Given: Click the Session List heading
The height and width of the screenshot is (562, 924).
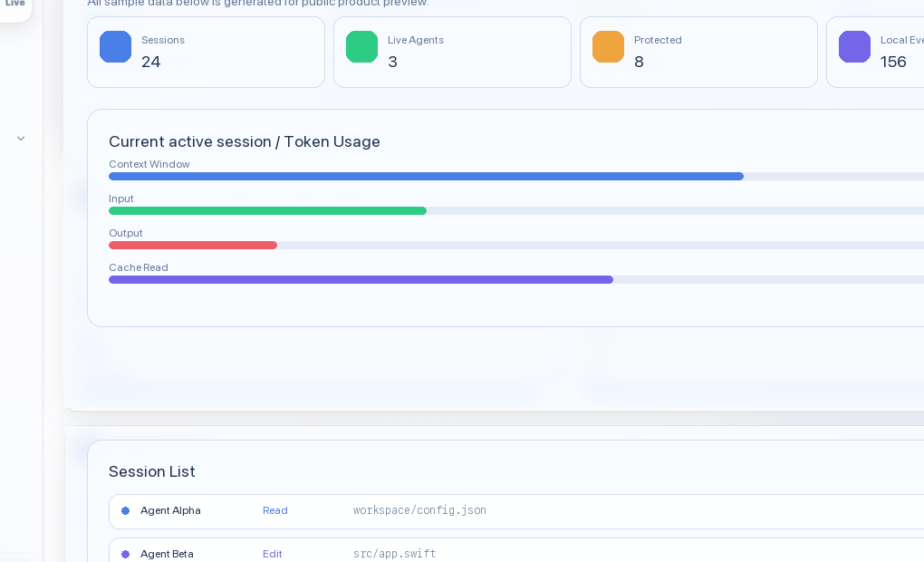Looking at the screenshot, I should (152, 471).
